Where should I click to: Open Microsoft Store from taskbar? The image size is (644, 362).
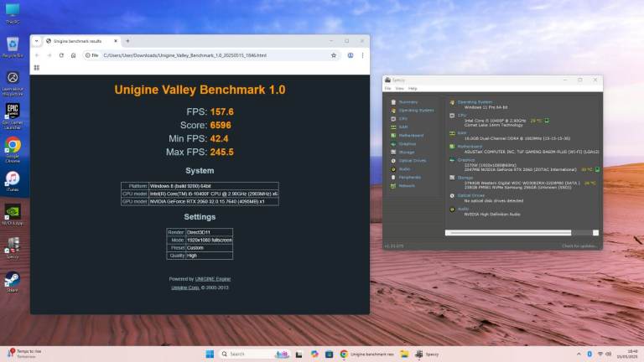pos(329,354)
